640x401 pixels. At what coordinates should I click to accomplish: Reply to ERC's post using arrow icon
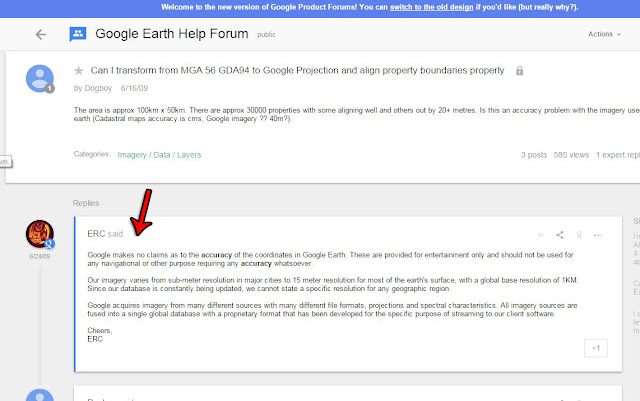tap(541, 235)
